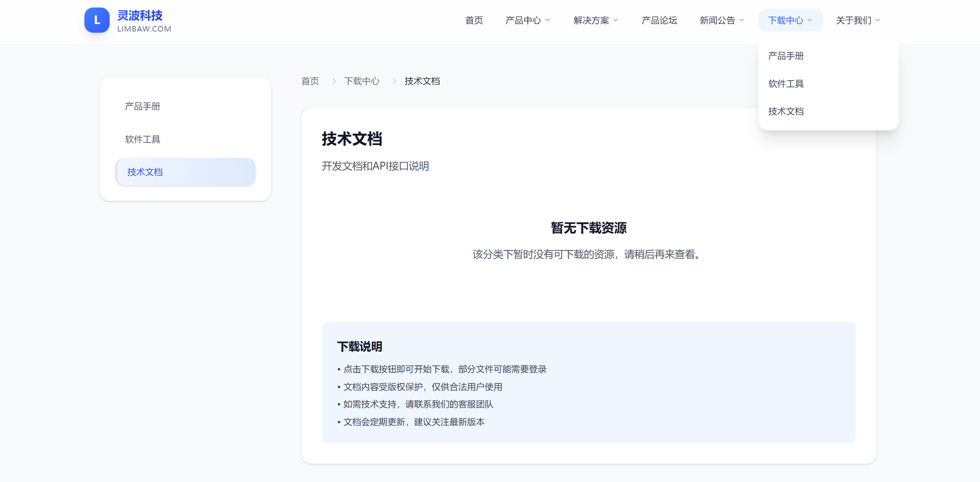Expand the 产品中心 dropdown chevron
Viewport: 980px width, 482px height.
click(x=548, y=20)
